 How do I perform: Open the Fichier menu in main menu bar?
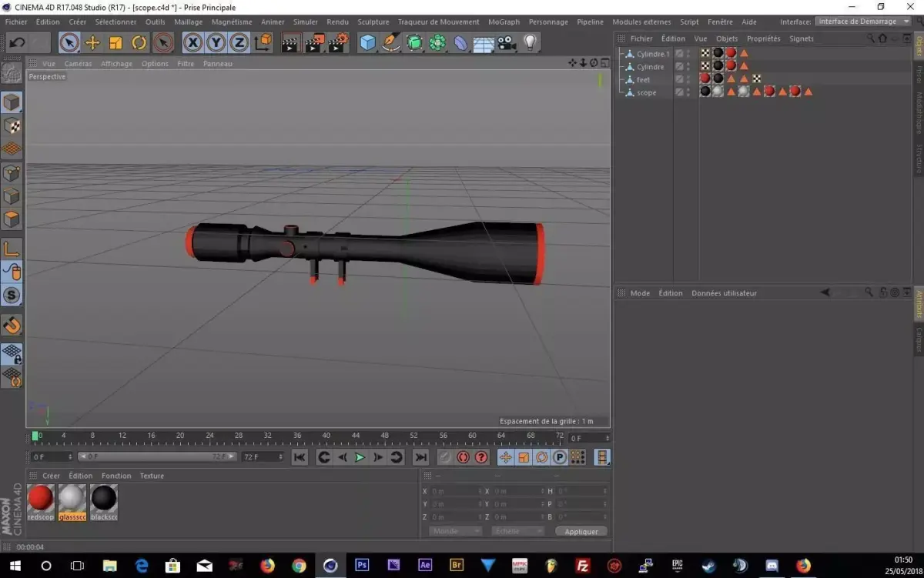click(16, 22)
